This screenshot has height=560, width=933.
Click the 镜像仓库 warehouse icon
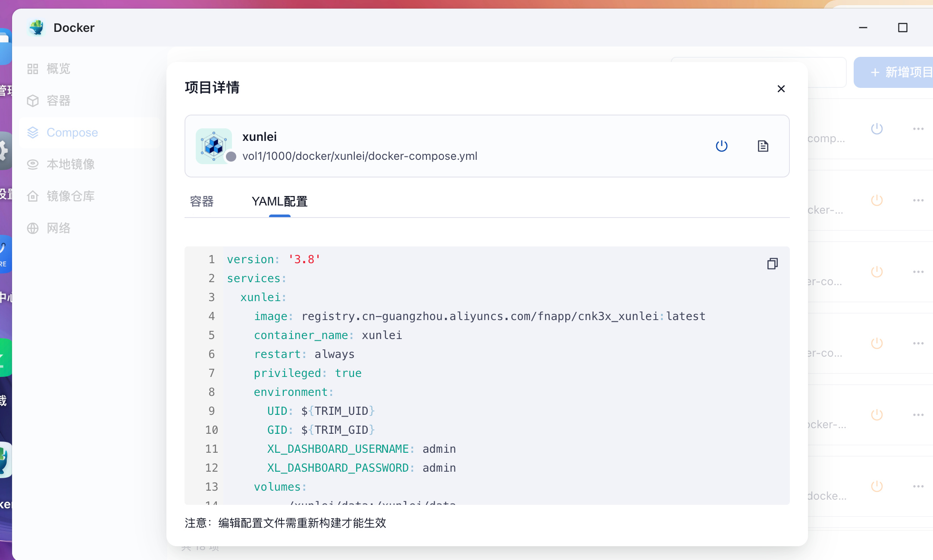[x=33, y=196]
